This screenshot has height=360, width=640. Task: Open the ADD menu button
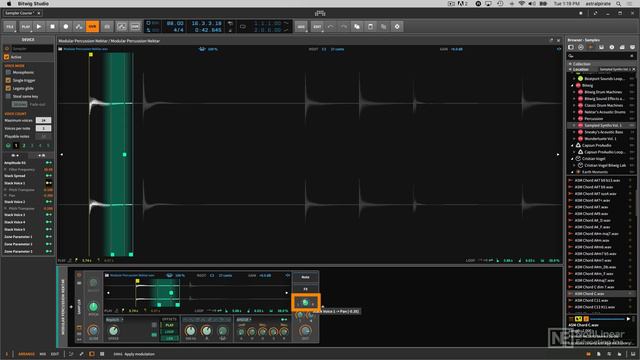pos(301,27)
